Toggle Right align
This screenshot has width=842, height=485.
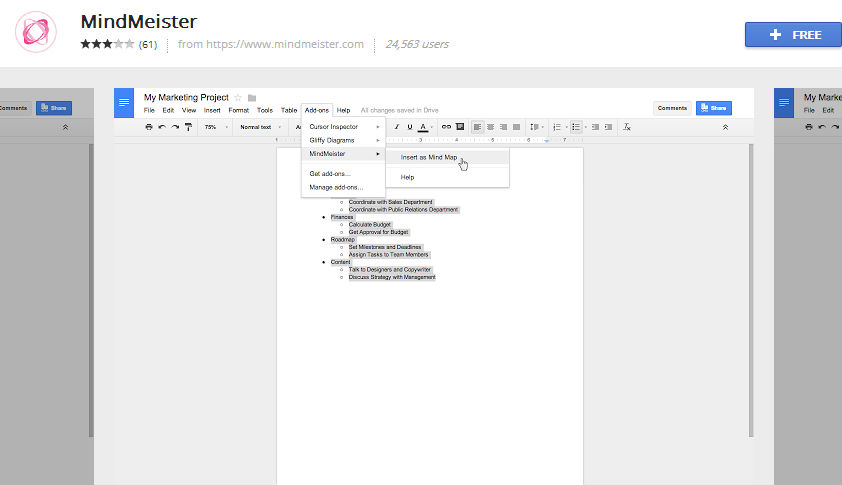coord(503,127)
